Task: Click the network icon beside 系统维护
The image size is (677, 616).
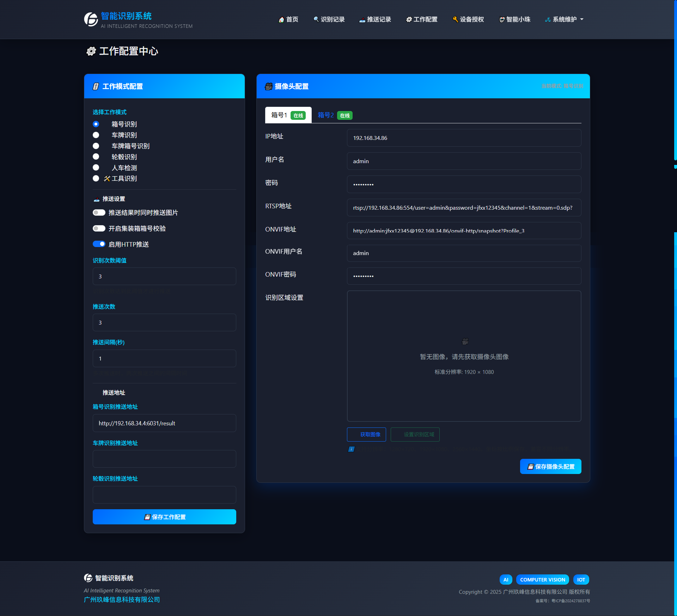Action: coord(548,19)
